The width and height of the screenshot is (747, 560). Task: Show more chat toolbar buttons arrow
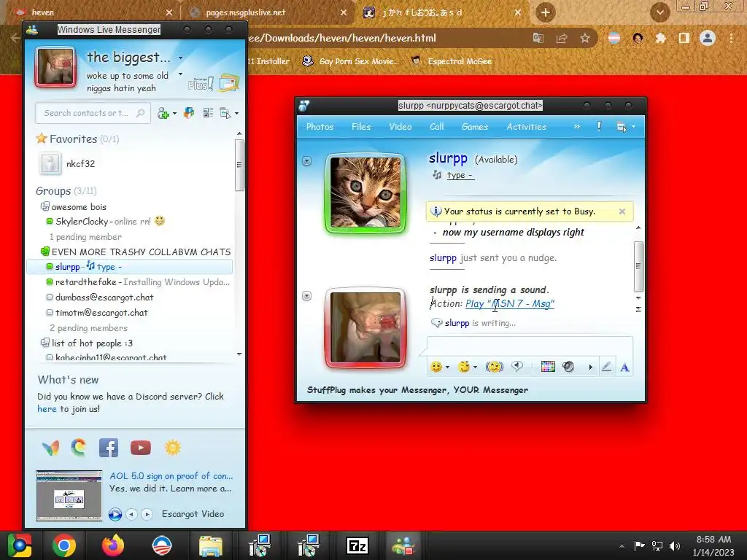click(x=591, y=367)
